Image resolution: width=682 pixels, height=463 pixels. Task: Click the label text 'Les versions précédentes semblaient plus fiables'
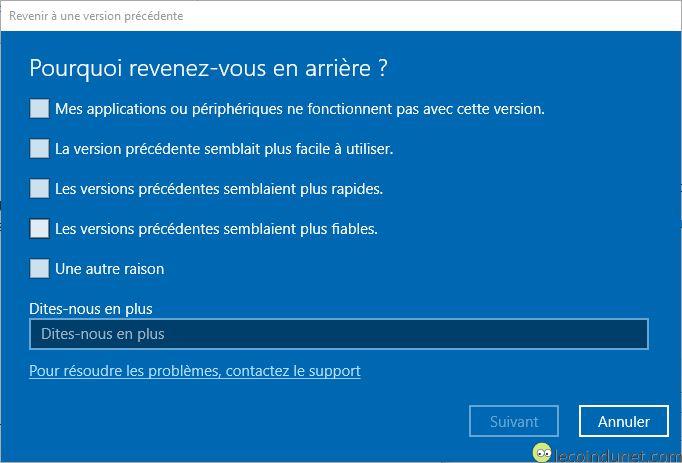tap(216, 229)
